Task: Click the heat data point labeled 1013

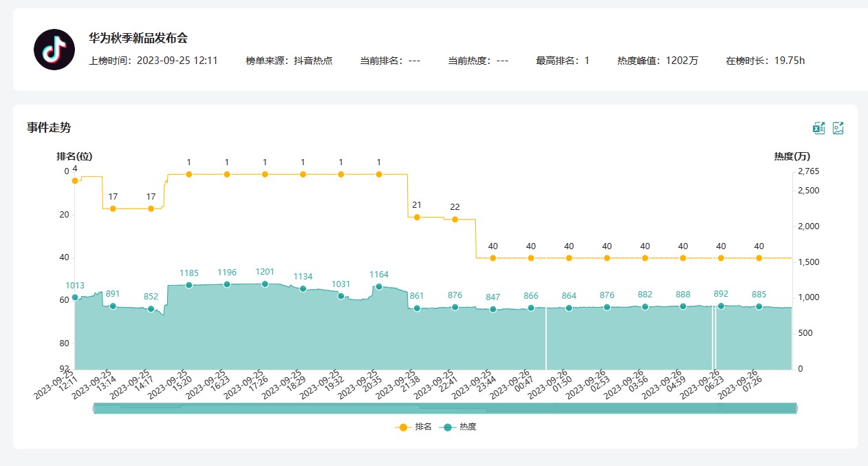Action: pyautogui.click(x=75, y=297)
